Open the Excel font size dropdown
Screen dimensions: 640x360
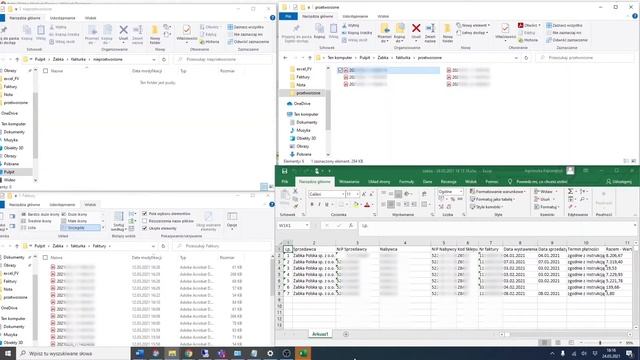(357, 194)
